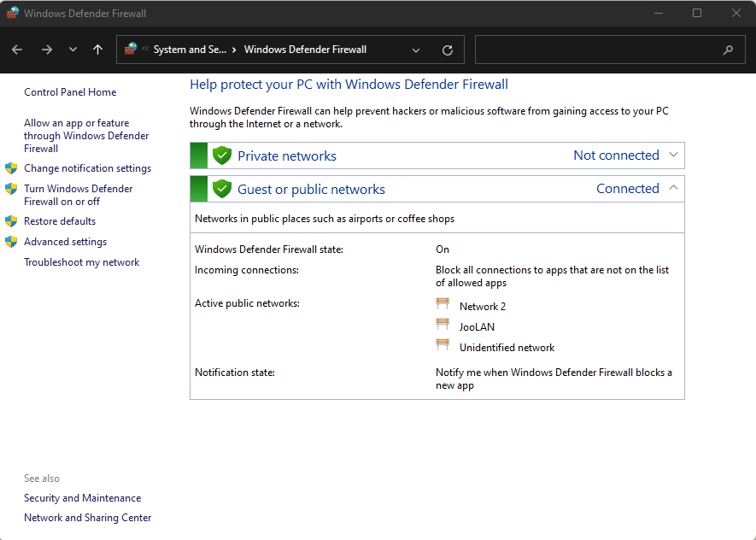Collapse the Guest or public networks chevron
Viewport: 756px width, 540px height.
coord(673,188)
